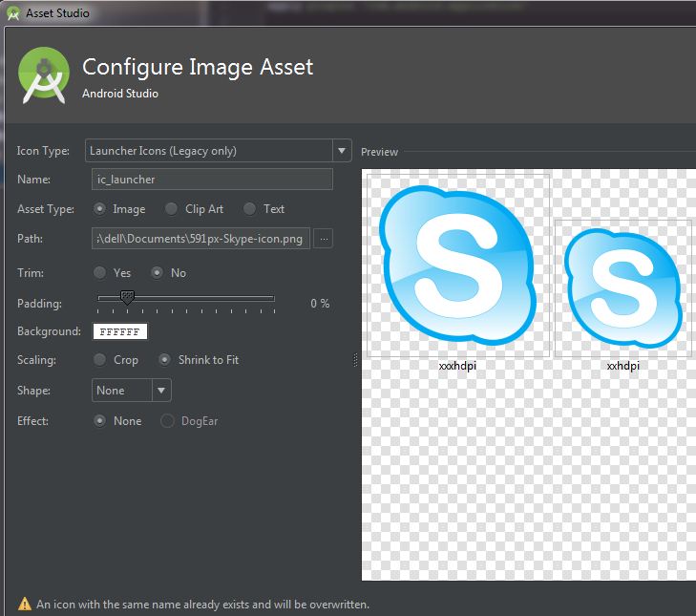Click the Path text field
This screenshot has width=696, height=616.
tap(200, 239)
